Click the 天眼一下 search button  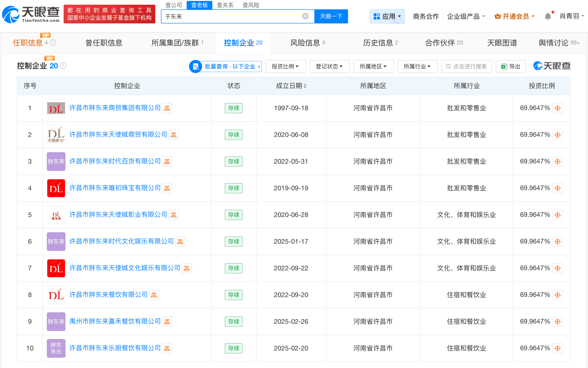pyautogui.click(x=331, y=16)
